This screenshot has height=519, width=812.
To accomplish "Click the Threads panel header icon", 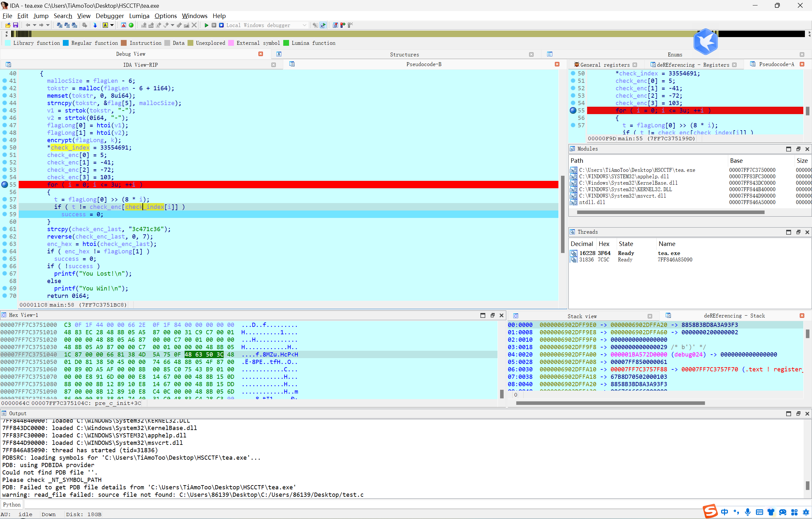I will (x=572, y=232).
